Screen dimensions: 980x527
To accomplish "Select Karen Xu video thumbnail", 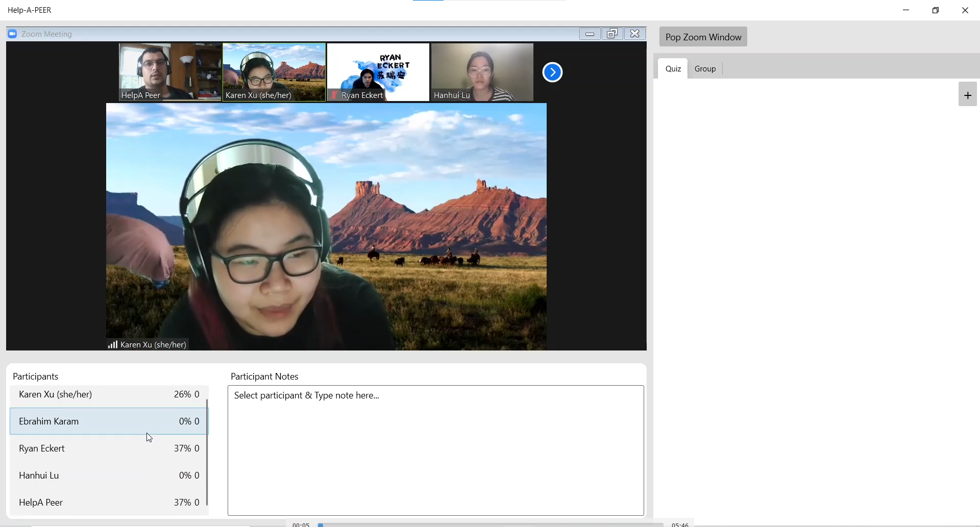I will coord(274,72).
